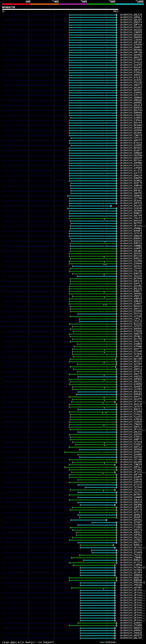Select the UniRef100_O24048 label
The height and width of the screenshot is (644, 146).
click(x=131, y=208)
